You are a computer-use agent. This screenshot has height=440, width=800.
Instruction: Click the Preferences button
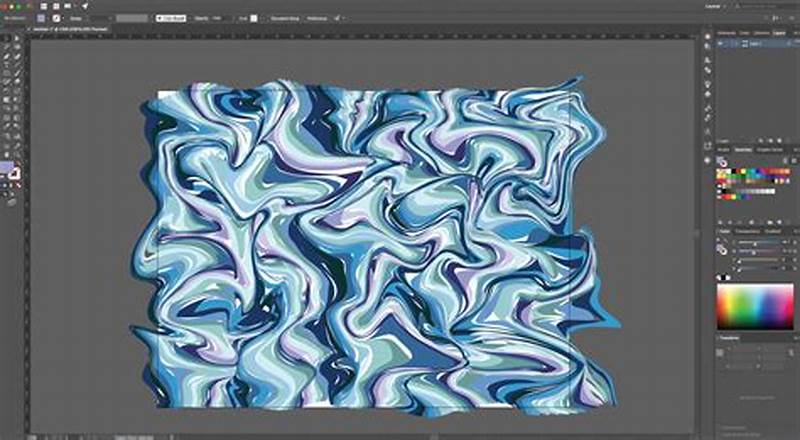[x=317, y=18]
